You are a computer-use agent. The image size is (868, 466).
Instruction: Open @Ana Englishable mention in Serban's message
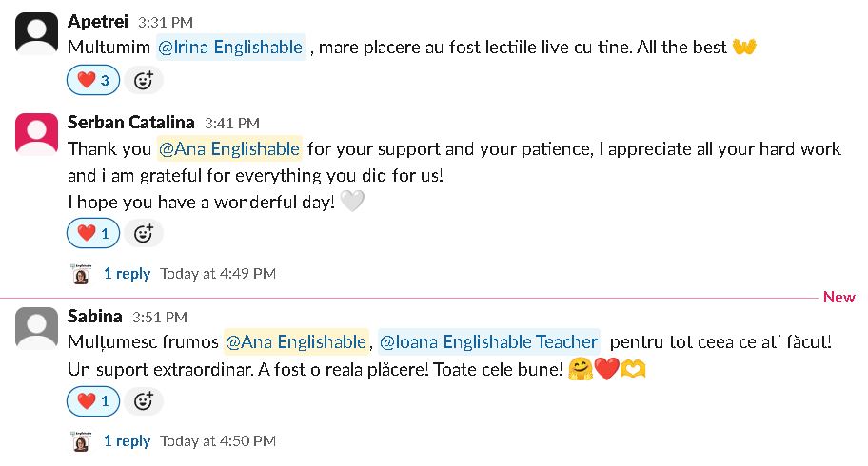229,148
